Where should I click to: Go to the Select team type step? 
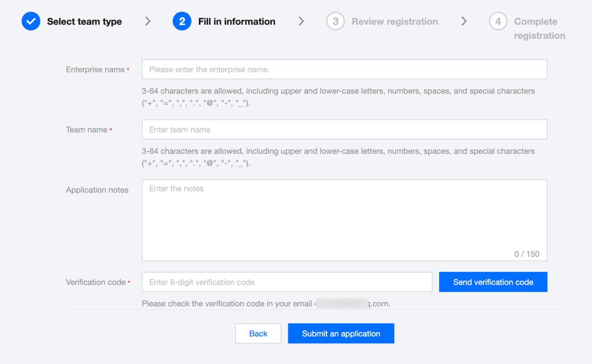84,21
